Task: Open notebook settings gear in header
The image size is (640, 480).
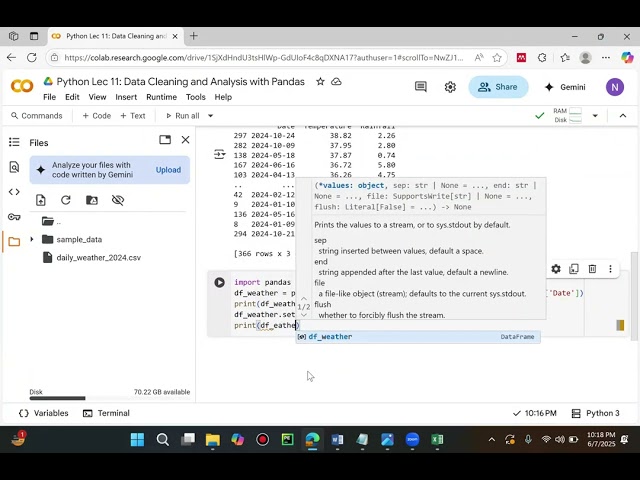Action: point(450,87)
